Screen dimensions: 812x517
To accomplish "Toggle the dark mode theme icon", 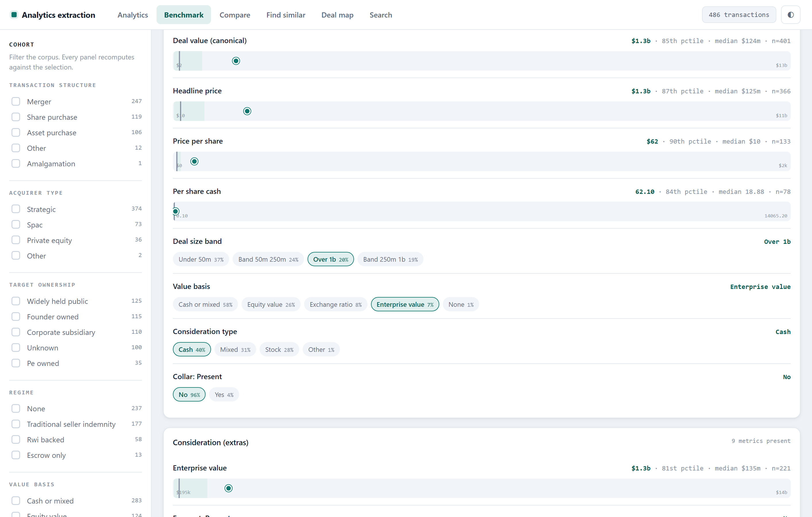I will pos(790,15).
